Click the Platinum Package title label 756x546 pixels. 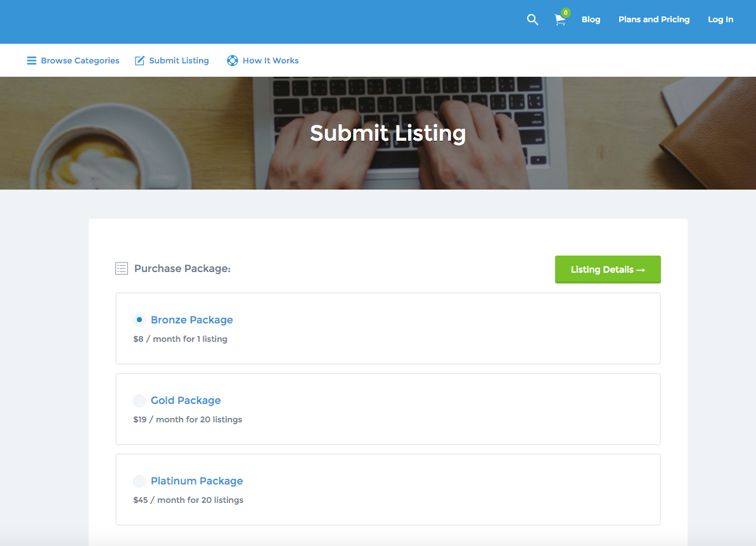tap(196, 481)
